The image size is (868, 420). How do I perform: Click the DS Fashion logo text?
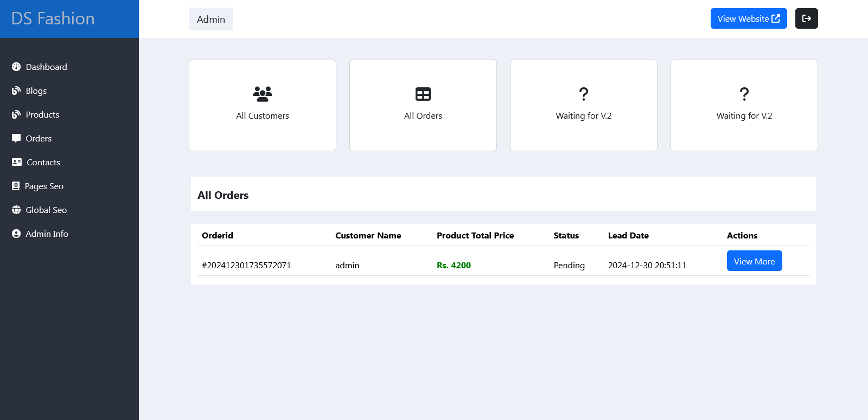(x=53, y=18)
